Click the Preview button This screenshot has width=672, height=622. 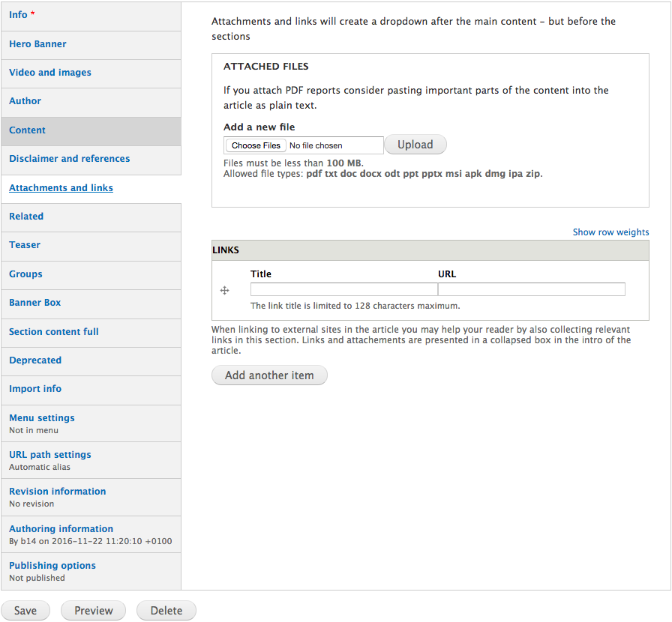pyautogui.click(x=94, y=611)
